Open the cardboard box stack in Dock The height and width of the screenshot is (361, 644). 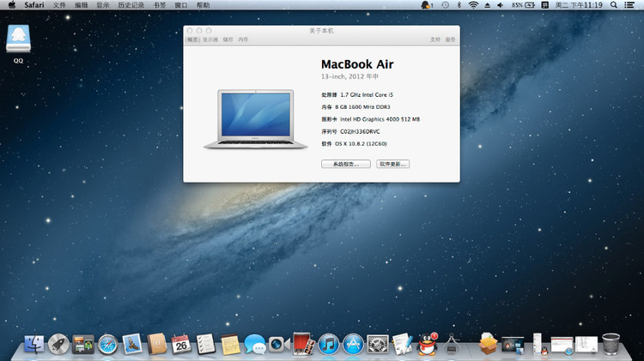488,344
